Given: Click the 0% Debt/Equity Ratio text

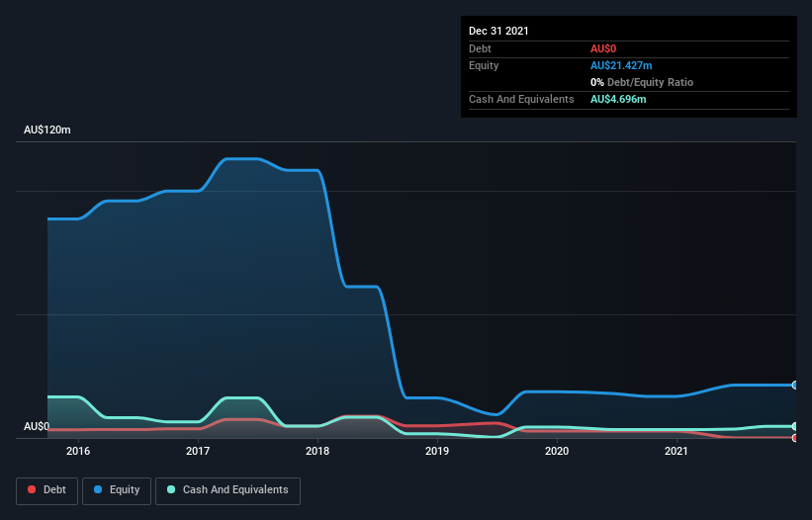Looking at the screenshot, I should tap(642, 82).
